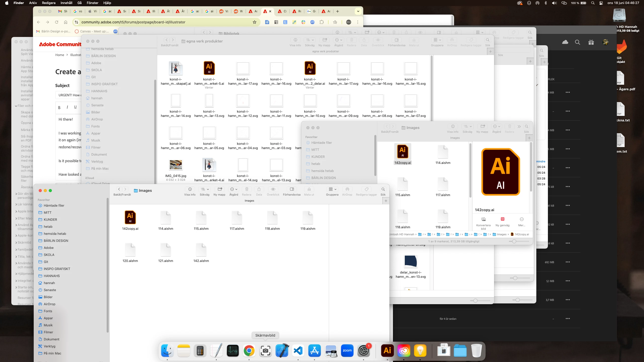Click Konvertera bild quick action
644x362 pixels.
click(x=483, y=219)
